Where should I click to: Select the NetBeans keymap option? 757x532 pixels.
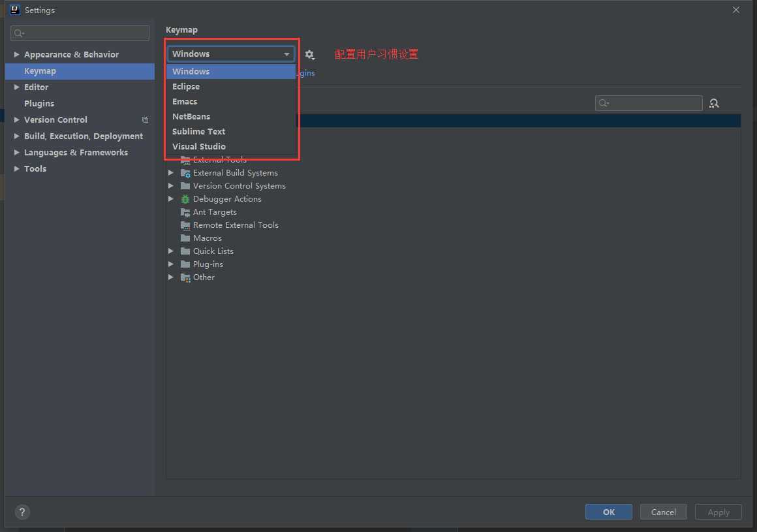pos(231,116)
